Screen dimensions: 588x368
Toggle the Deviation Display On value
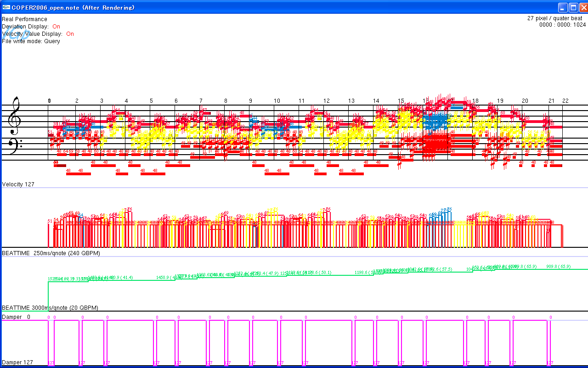56,27
